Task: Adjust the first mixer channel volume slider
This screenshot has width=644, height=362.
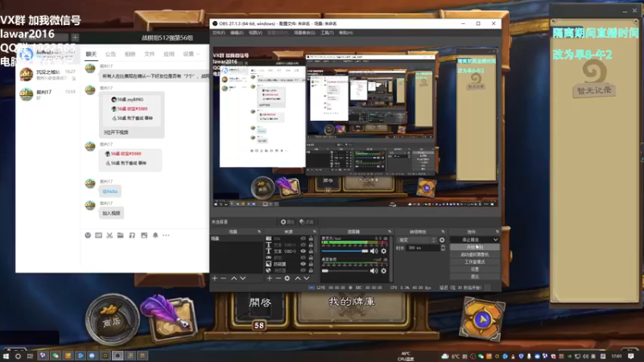Action: click(345, 251)
